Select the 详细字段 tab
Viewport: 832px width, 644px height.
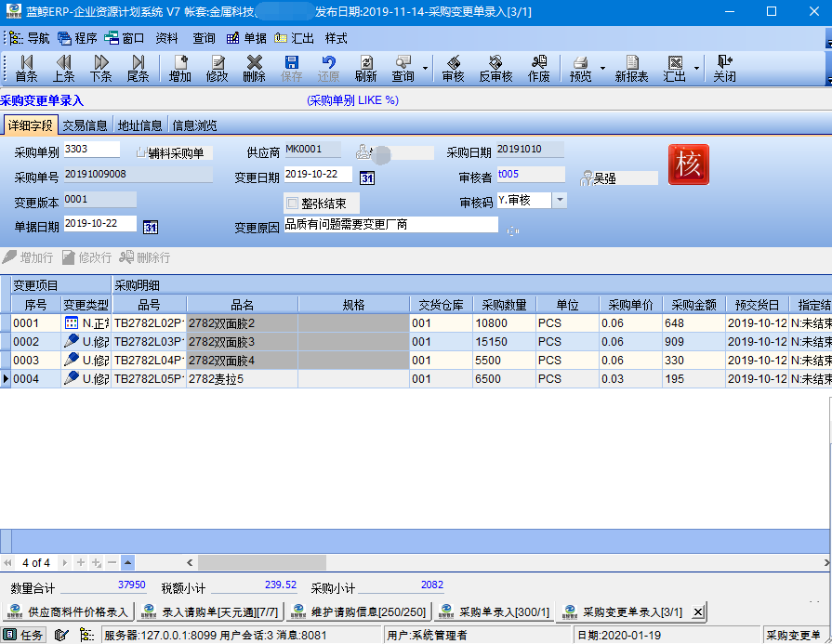pos(31,125)
